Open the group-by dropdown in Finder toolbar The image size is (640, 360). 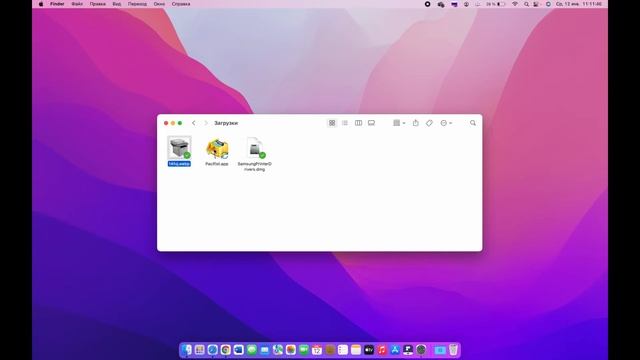click(x=399, y=123)
